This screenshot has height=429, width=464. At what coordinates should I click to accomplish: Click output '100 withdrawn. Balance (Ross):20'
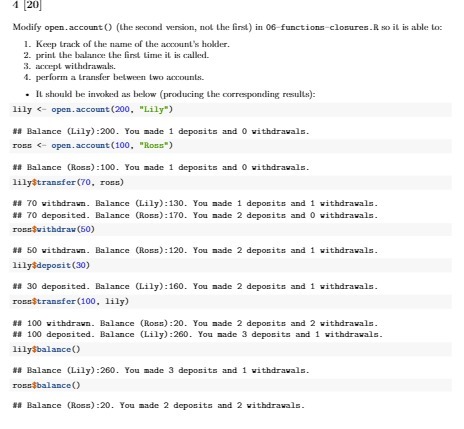click(x=195, y=323)
